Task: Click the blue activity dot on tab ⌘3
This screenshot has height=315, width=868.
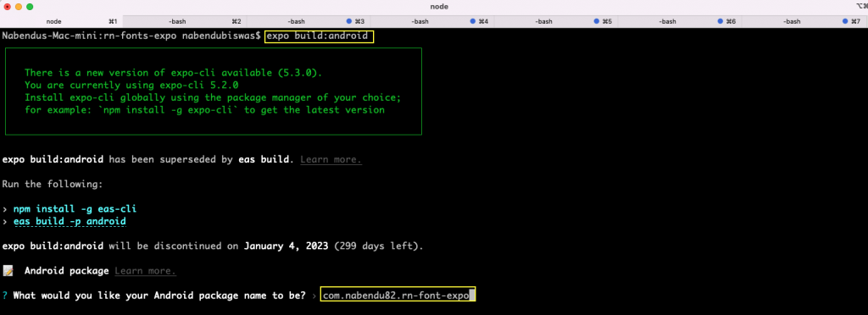Action: pyautogui.click(x=349, y=21)
